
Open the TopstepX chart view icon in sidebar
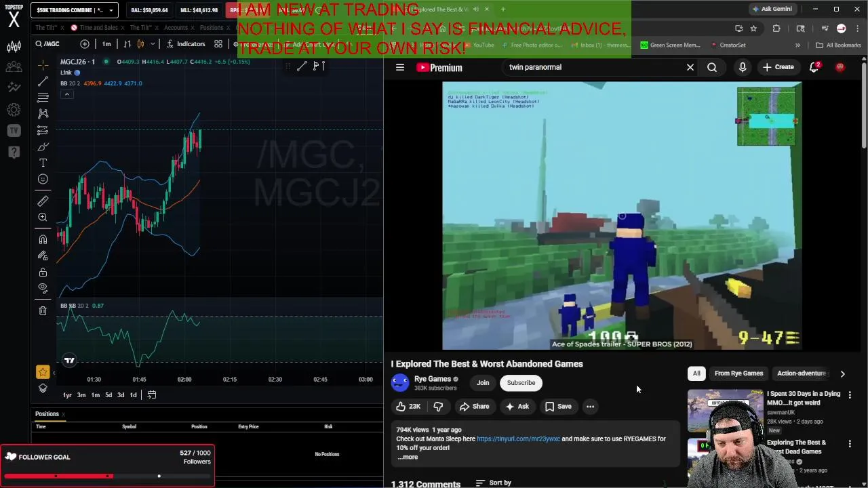(x=14, y=47)
